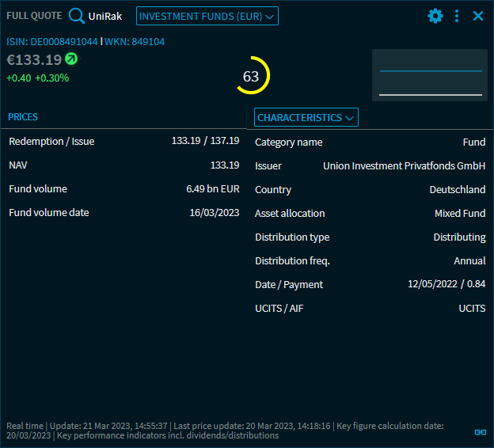Viewport: 494px width, 448px height.
Task: Click the Issuer Union Investment Privatfonds GmbH
Action: click(404, 165)
